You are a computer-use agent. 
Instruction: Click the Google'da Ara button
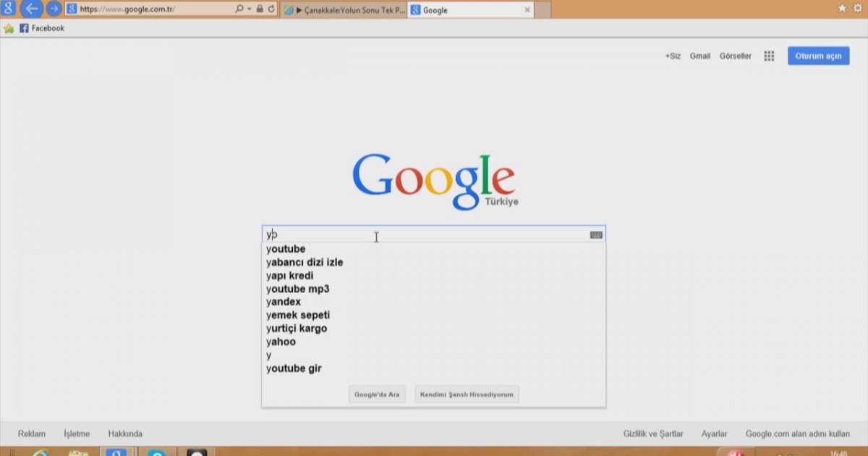[x=377, y=394]
